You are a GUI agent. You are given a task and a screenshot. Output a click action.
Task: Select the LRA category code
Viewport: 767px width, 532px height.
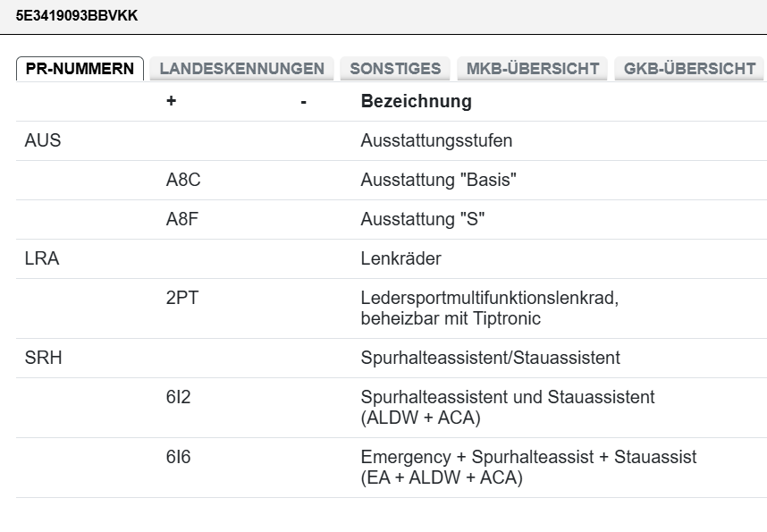[42, 259]
